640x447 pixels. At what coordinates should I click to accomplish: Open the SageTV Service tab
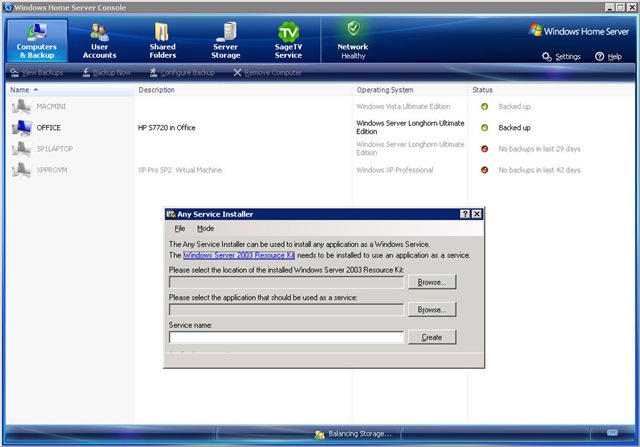tap(289, 40)
